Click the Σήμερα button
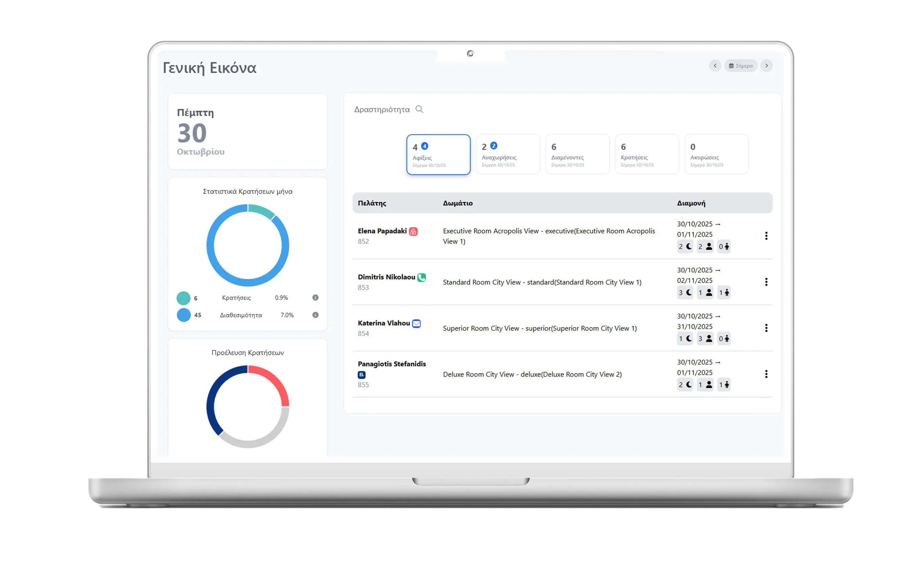 pyautogui.click(x=741, y=66)
